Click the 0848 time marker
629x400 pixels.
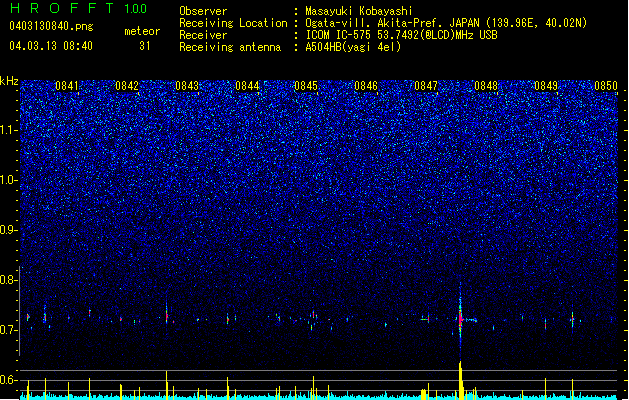486,86
